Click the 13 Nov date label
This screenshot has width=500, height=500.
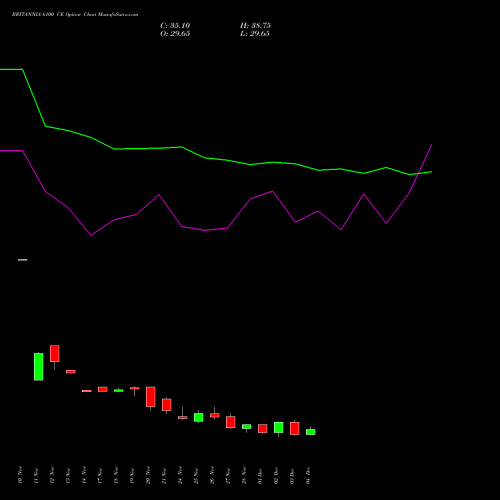click(x=68, y=475)
